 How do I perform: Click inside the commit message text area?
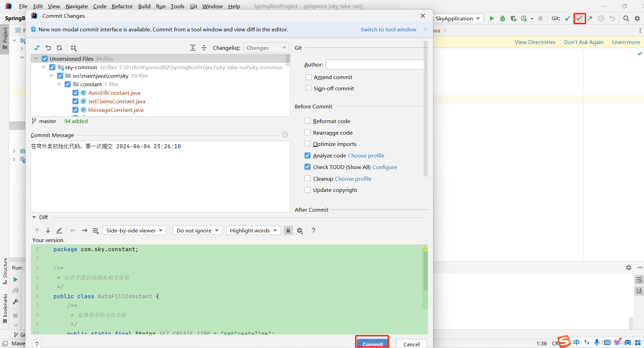pyautogui.click(x=160, y=177)
